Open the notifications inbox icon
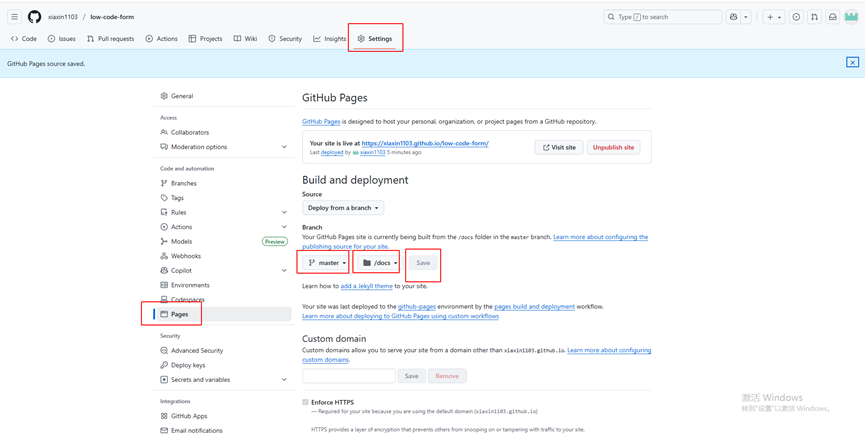The width and height of the screenshot is (865, 435). point(833,17)
